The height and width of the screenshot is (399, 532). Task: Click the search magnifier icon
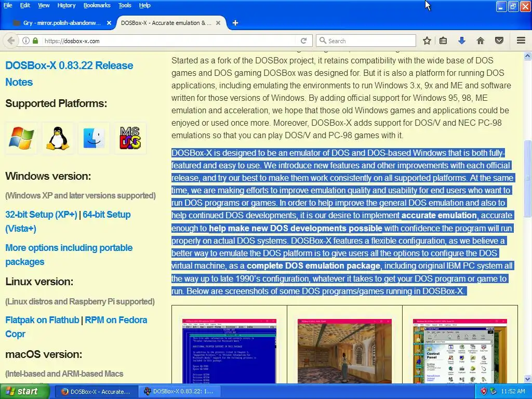tap(323, 41)
